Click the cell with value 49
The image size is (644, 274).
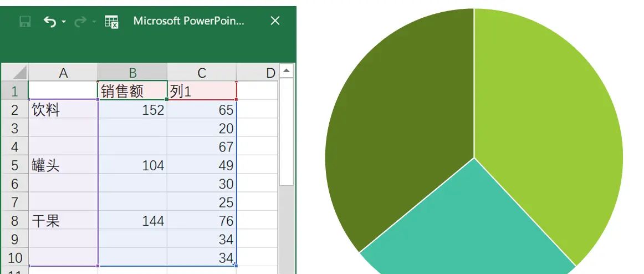pos(202,165)
